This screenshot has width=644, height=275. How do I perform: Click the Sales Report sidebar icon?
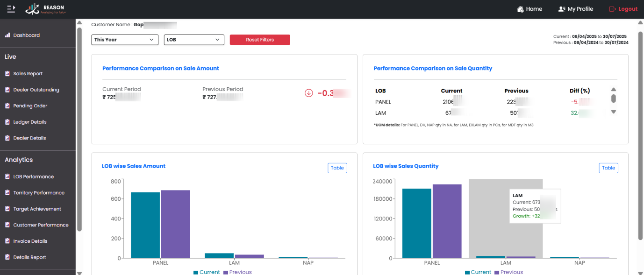7,74
